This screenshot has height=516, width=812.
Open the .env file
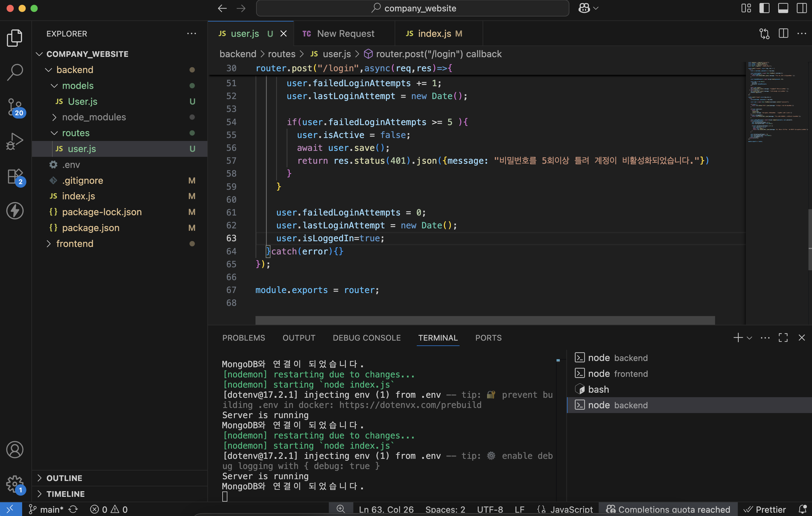point(119,165)
